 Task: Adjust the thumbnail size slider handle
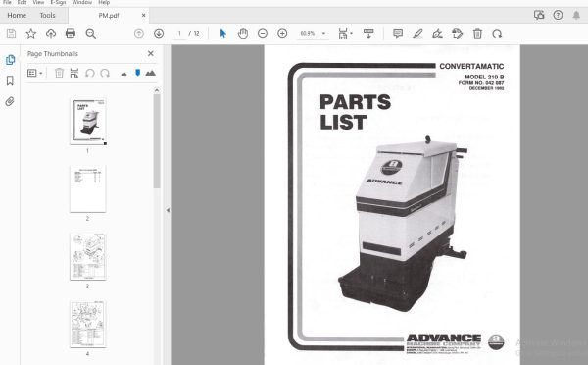pyautogui.click(x=137, y=73)
